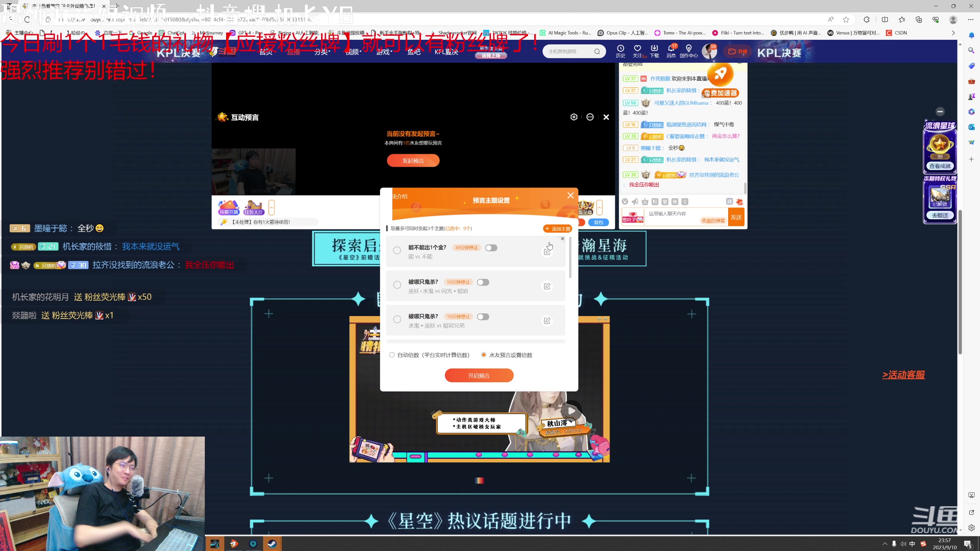Click the settings gear on the 互动预言 panel
Image resolution: width=980 pixels, height=551 pixels.
(x=573, y=117)
